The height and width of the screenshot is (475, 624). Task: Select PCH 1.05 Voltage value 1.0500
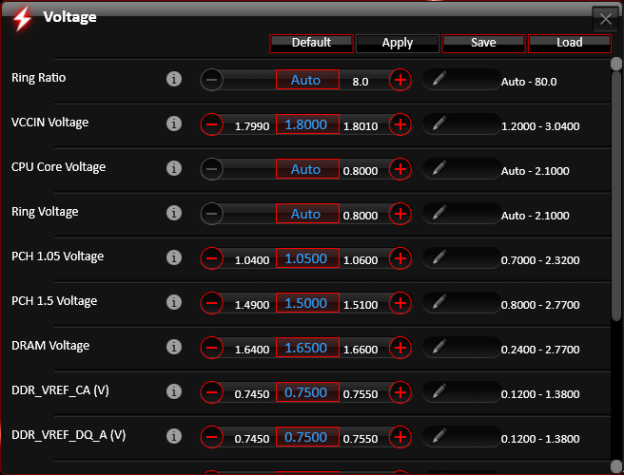point(308,259)
